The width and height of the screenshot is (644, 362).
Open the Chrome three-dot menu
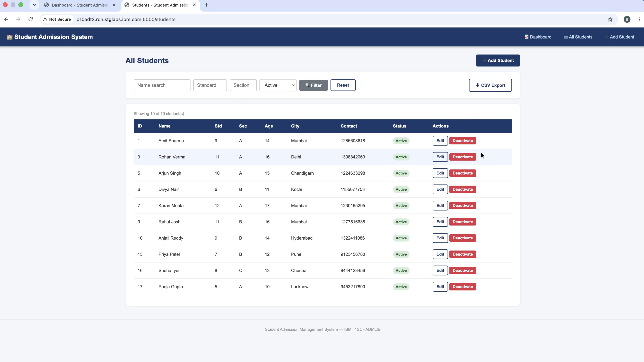tap(639, 19)
